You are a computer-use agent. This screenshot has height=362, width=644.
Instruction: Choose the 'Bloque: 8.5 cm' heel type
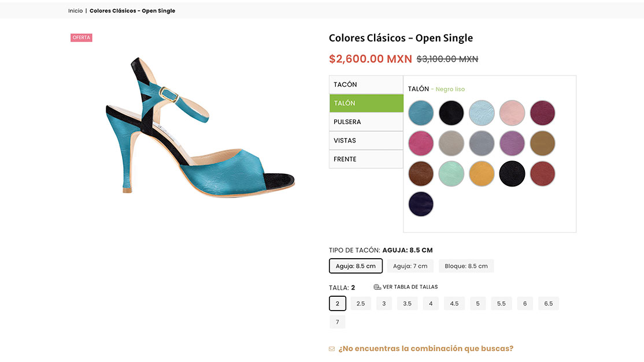pyautogui.click(x=466, y=266)
